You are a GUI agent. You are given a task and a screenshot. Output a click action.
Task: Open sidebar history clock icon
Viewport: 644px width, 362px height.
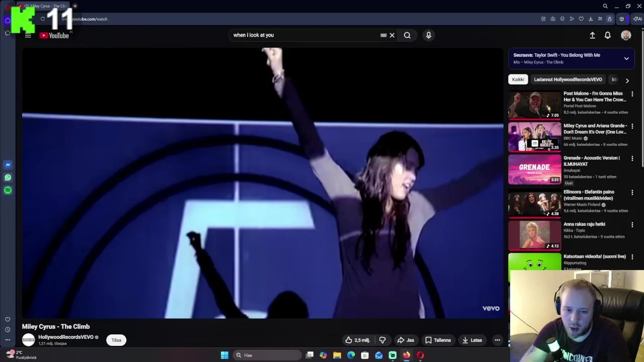point(8,330)
